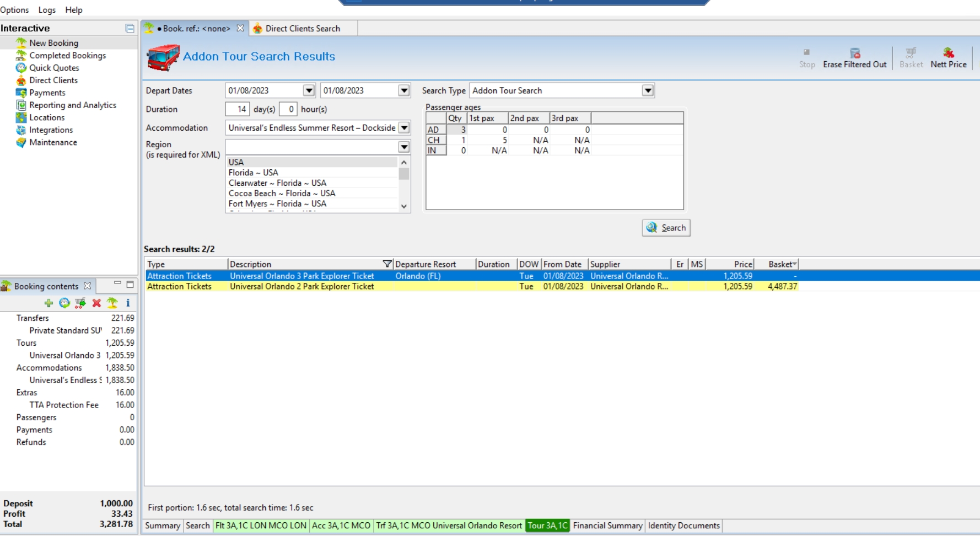Viewport: 980px width, 536px height.
Task: Click the Completed Bookings icon in sidebar
Action: click(21, 55)
